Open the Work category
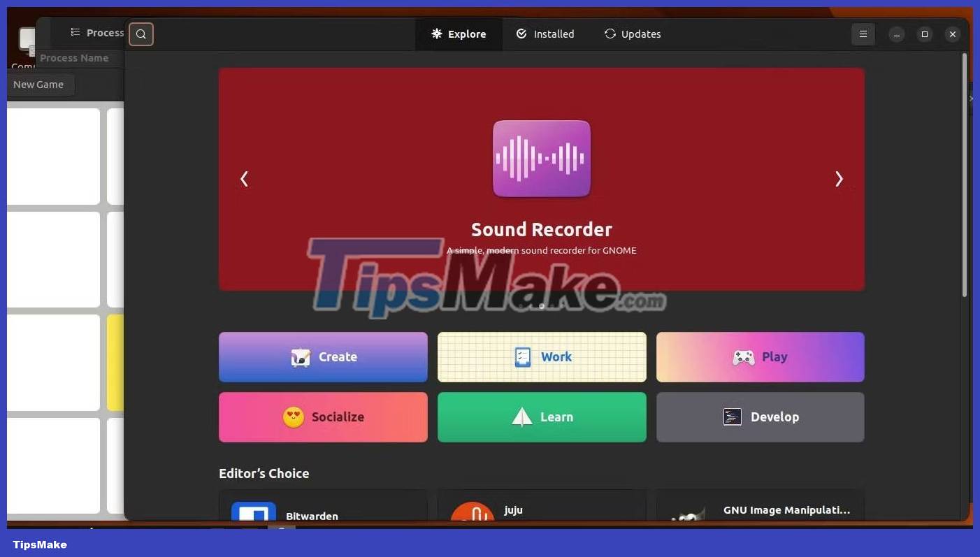Image resolution: width=980 pixels, height=557 pixels. (542, 357)
